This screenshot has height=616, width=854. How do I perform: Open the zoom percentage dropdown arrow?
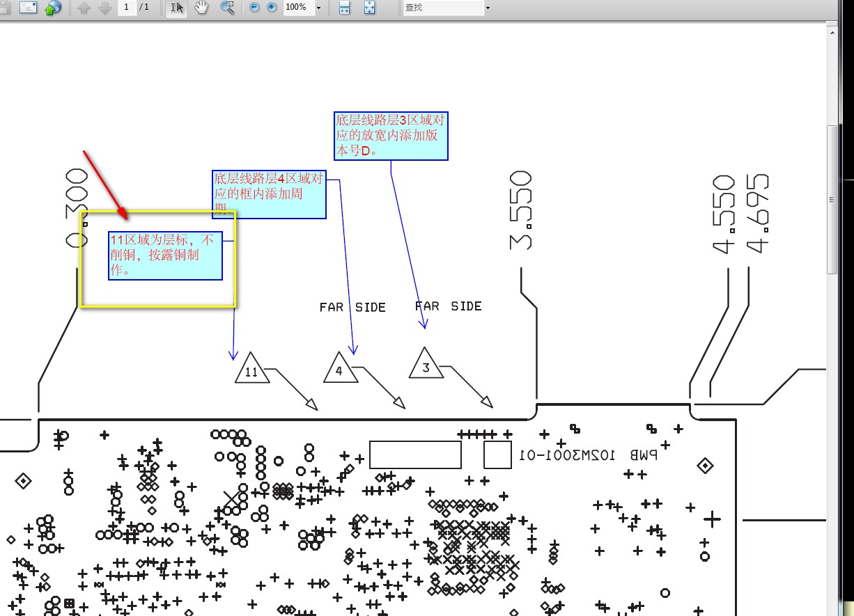pos(319,8)
